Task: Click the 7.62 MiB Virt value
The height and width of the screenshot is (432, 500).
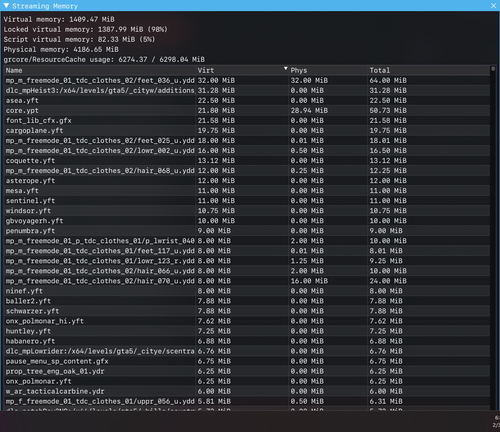Action: click(214, 321)
